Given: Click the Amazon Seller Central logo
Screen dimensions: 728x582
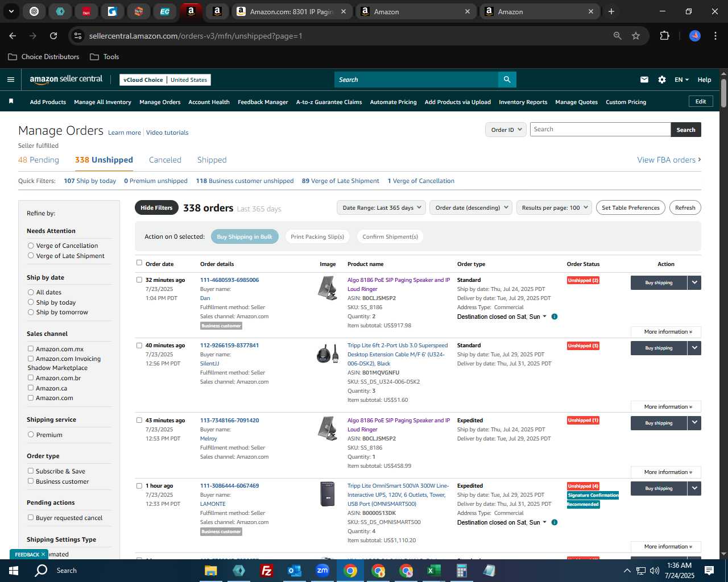Looking at the screenshot, I should click(x=66, y=80).
